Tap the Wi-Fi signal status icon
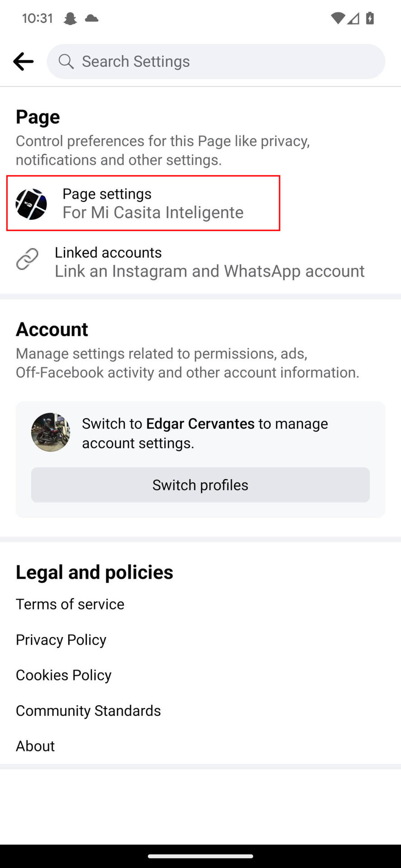Screen dimensions: 401x868 [x=338, y=19]
